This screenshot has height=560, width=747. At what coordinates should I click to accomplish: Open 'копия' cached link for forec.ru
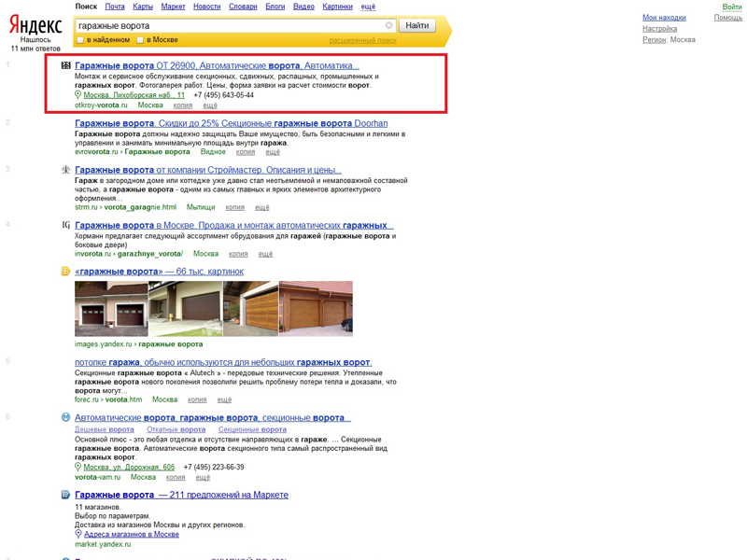[x=197, y=399]
